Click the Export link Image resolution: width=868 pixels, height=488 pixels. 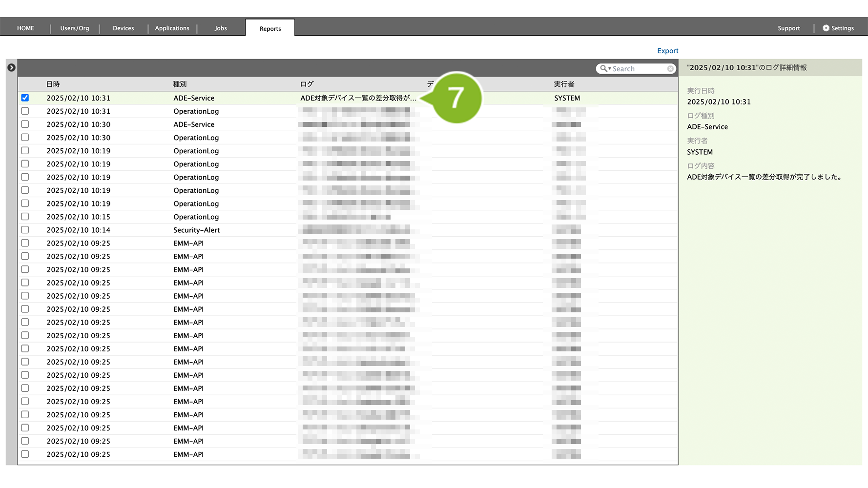[667, 51]
